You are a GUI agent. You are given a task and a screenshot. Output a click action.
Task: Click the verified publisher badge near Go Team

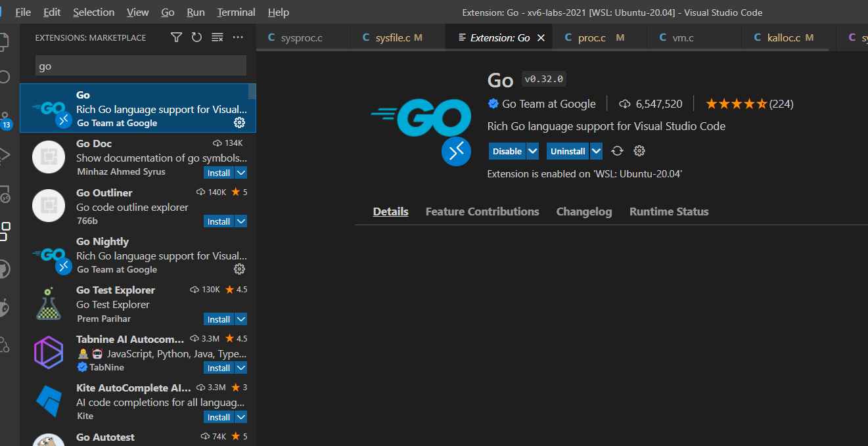click(493, 104)
